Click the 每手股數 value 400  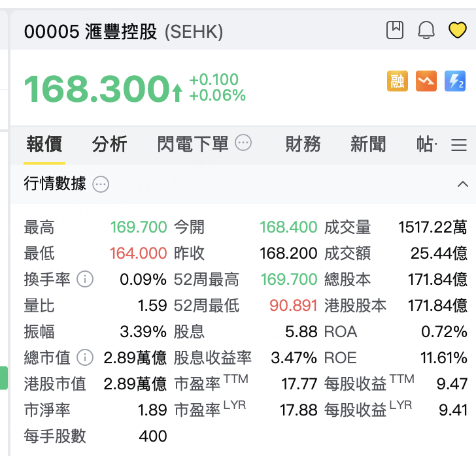(153, 436)
